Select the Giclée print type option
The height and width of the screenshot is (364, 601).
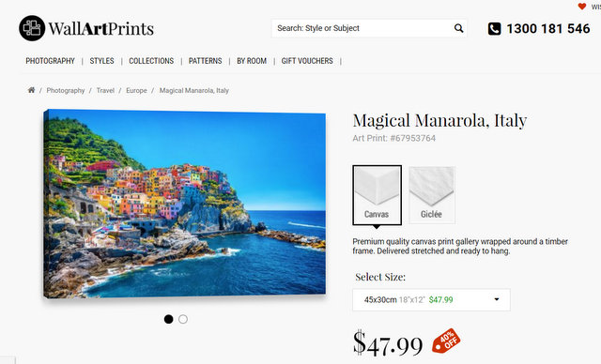pyautogui.click(x=432, y=195)
